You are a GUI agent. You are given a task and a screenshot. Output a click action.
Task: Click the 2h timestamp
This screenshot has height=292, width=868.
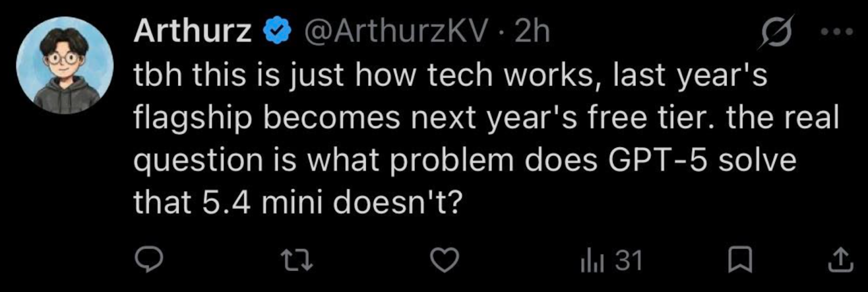532,31
